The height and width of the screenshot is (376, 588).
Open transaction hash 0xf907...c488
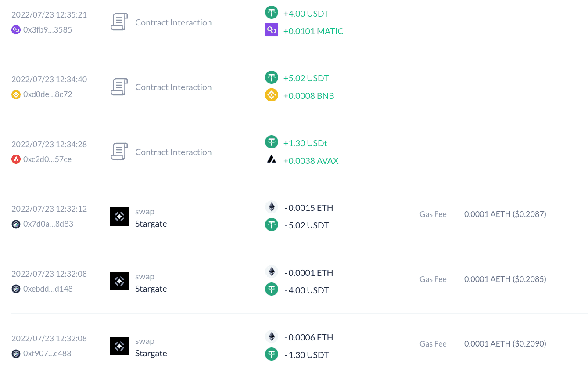tap(47, 353)
